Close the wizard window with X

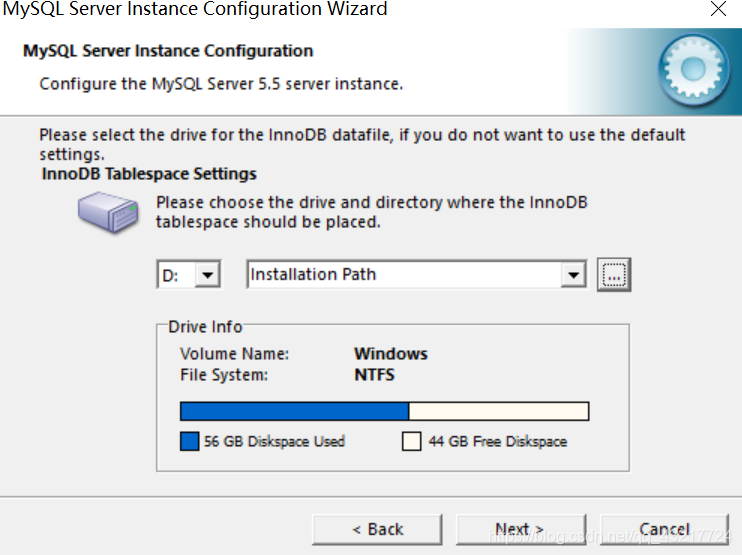pyautogui.click(x=718, y=9)
